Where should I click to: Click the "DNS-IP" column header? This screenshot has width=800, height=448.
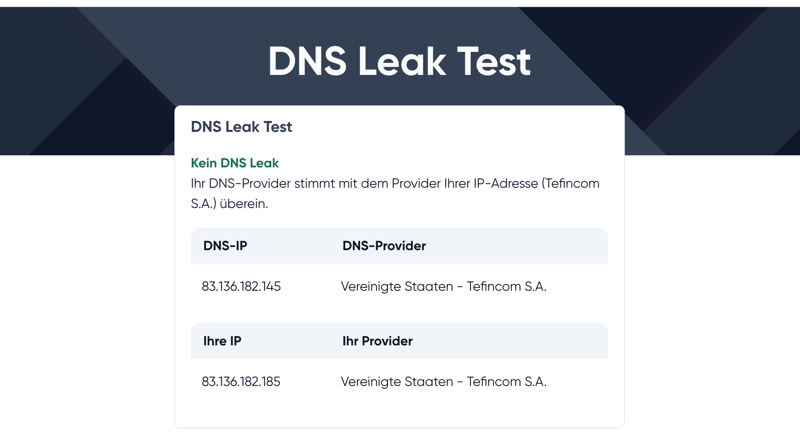click(225, 246)
